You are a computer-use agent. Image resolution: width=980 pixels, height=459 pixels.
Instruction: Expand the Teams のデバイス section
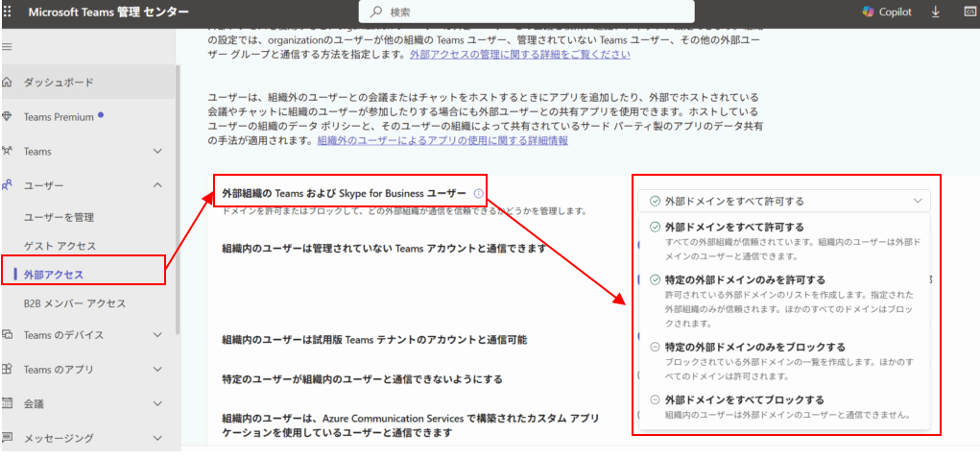pos(158,335)
